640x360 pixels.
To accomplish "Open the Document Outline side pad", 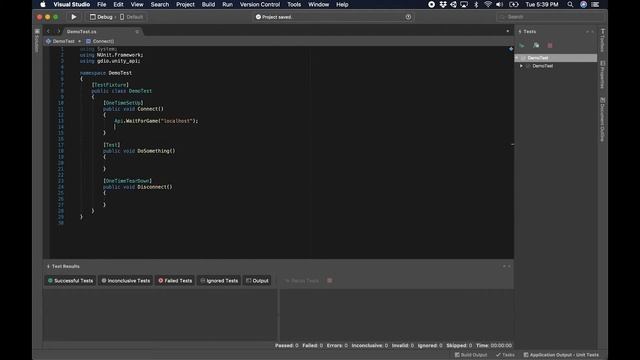I will pyautogui.click(x=602, y=119).
